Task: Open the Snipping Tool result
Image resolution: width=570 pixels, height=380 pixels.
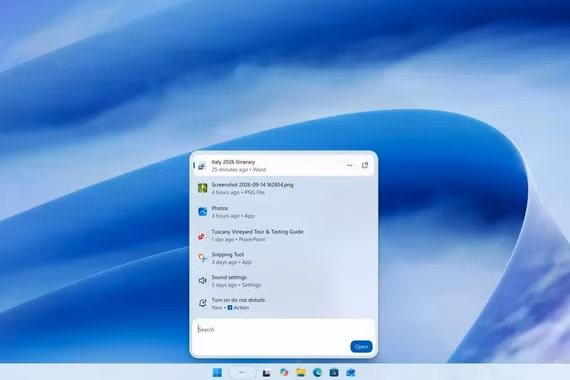Action: pyautogui.click(x=284, y=258)
